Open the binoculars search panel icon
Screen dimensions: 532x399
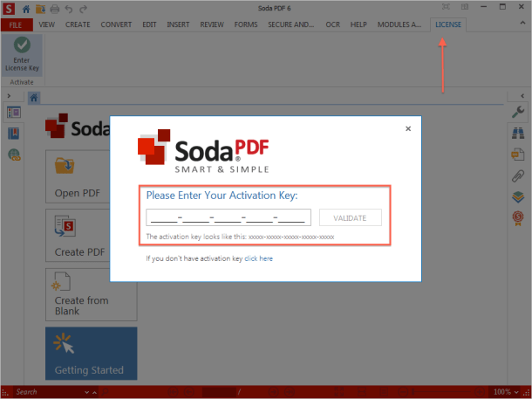click(x=518, y=133)
